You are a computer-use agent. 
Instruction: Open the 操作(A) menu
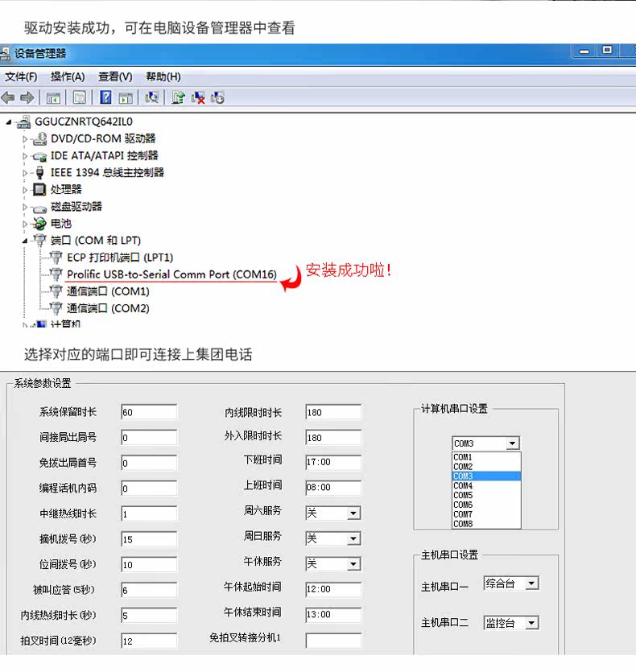(x=68, y=77)
